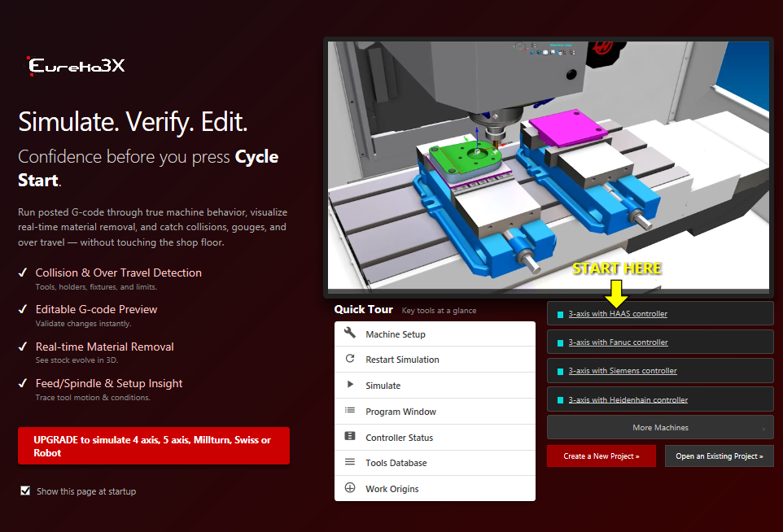Open Machine Setup in Quick Tour
Screen dimensions: 783x532
[435, 334]
